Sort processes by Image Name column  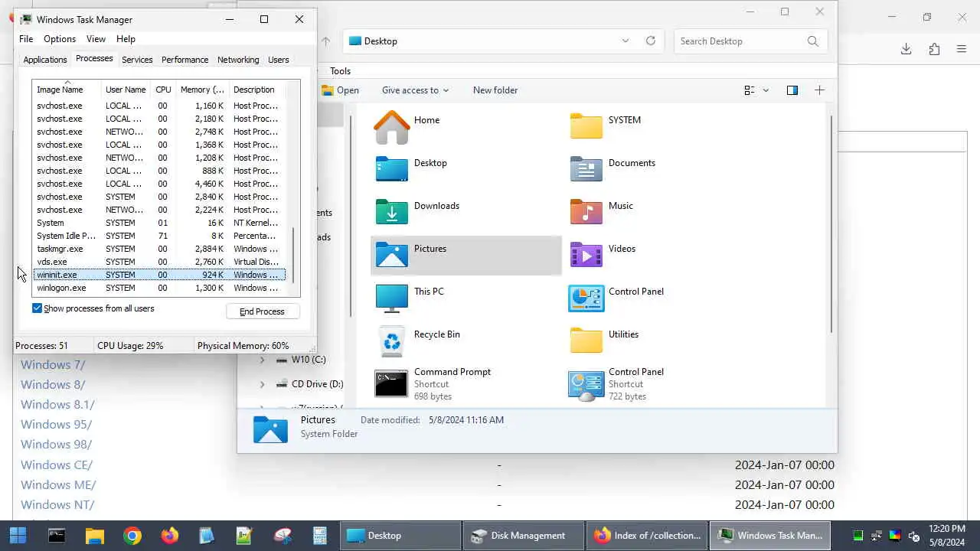point(67,90)
